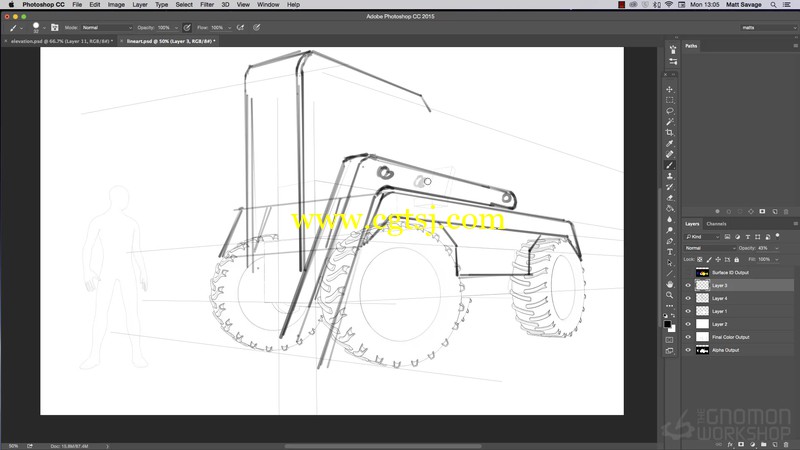Image resolution: width=800 pixels, height=450 pixels.
Task: Select the Lasso tool
Action: click(669, 111)
